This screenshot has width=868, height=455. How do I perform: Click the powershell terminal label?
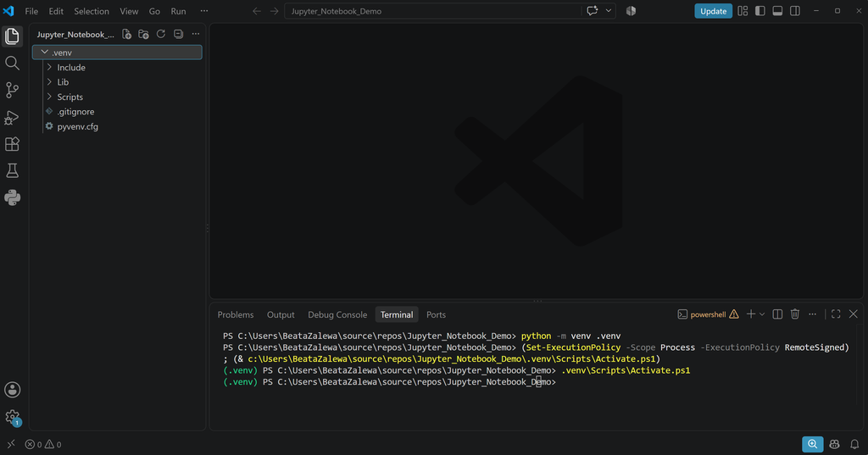coord(708,314)
